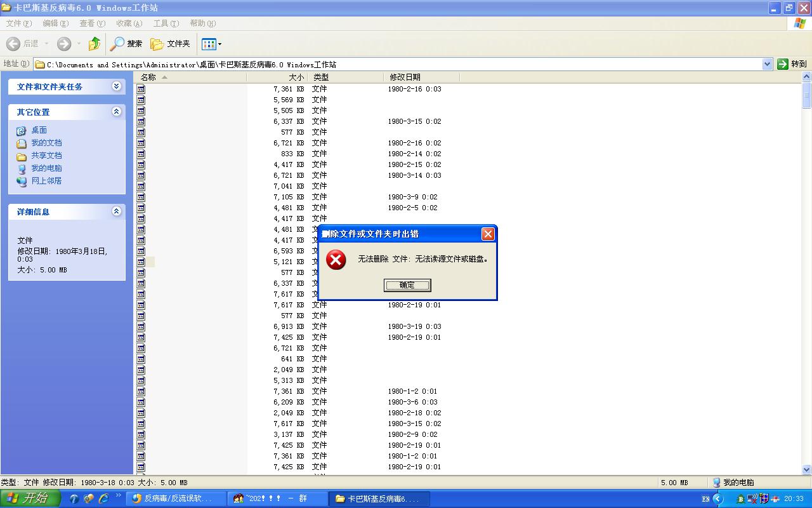Click the 转到 Go button
Screen dimensions: 812x508
coord(792,64)
